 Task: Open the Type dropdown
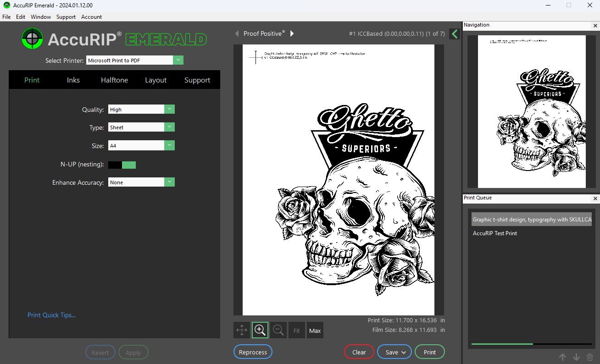[170, 127]
